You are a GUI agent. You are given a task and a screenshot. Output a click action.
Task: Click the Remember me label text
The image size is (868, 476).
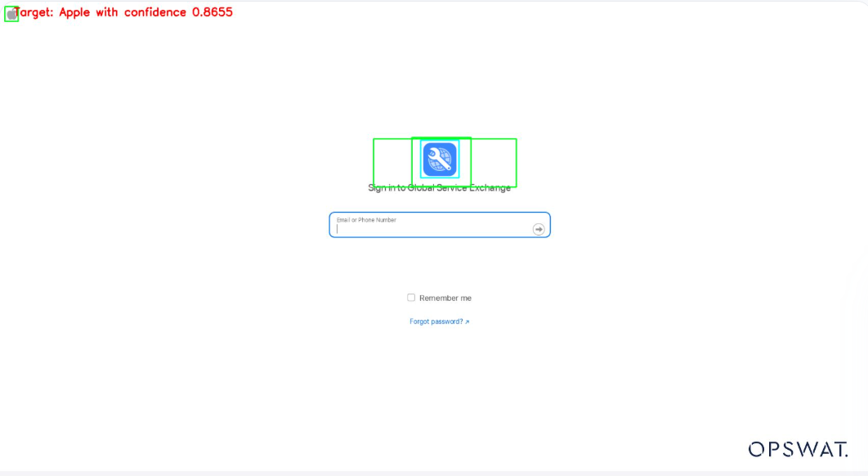(445, 299)
